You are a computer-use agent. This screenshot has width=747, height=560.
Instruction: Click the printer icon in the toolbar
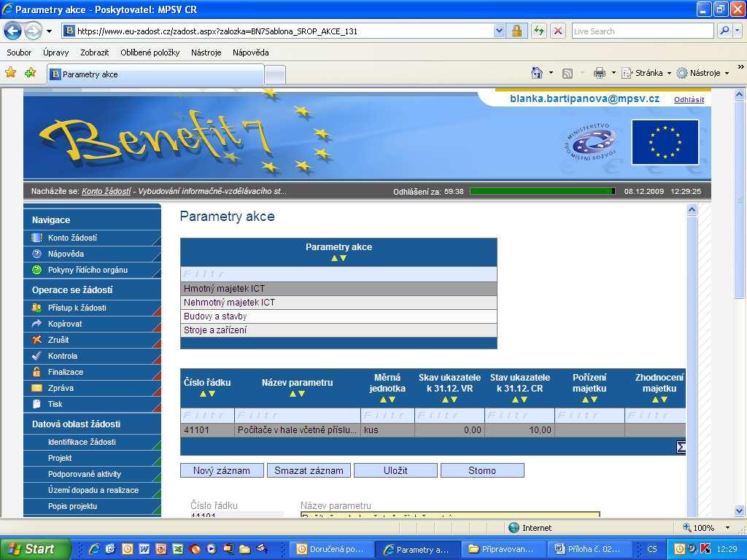point(600,73)
